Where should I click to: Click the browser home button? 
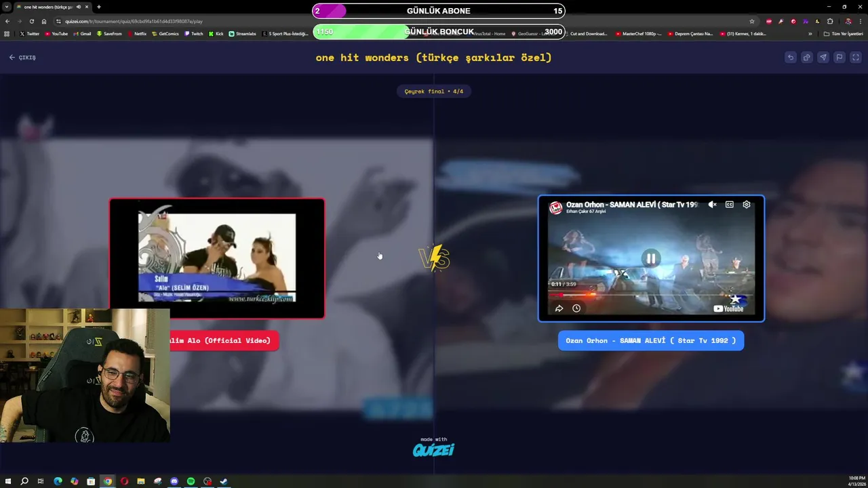pyautogui.click(x=44, y=21)
